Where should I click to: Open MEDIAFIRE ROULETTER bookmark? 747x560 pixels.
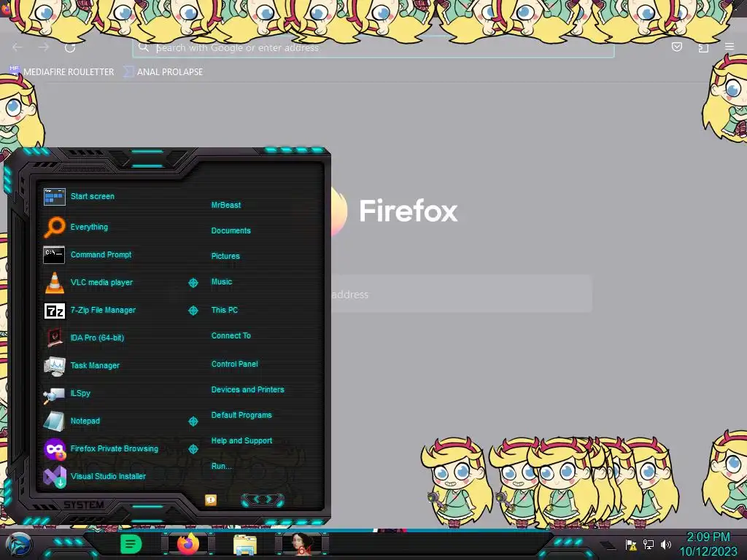point(62,71)
